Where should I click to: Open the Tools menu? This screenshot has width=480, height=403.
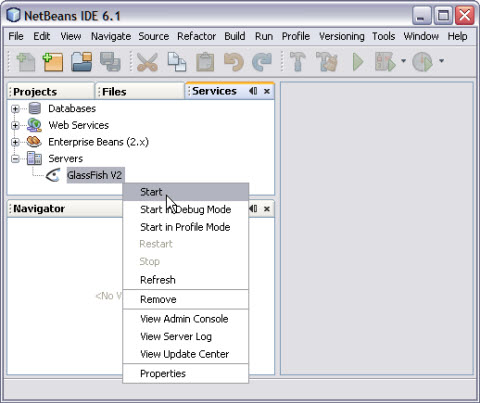coord(383,36)
